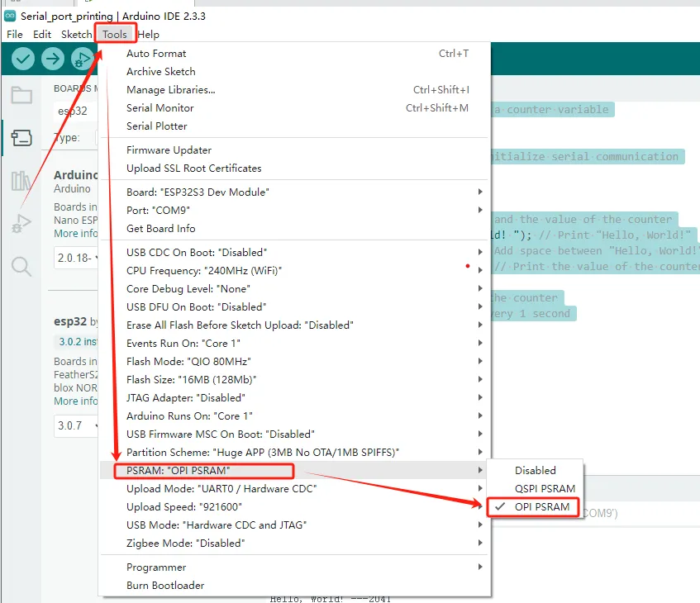
Task: Open Serial Monitor from Tools menu
Action: tap(295, 108)
